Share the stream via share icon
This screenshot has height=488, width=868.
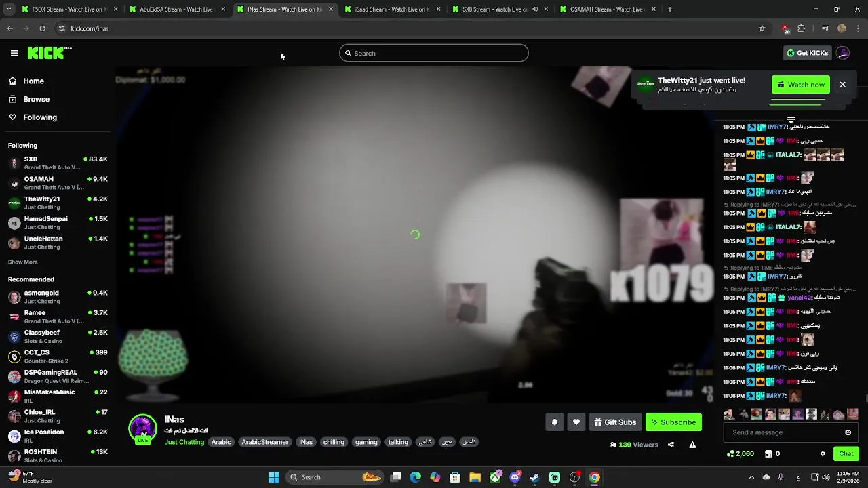[x=671, y=445]
